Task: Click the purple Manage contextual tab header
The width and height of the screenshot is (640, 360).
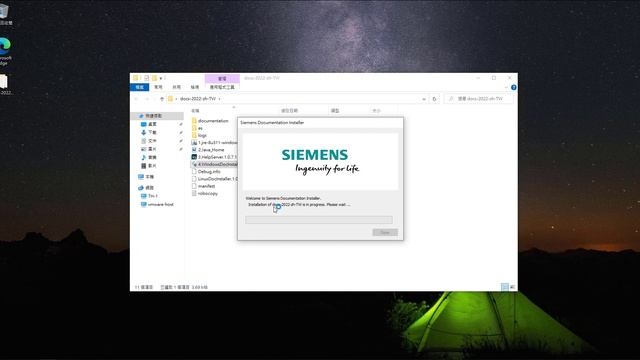Action: [222, 78]
